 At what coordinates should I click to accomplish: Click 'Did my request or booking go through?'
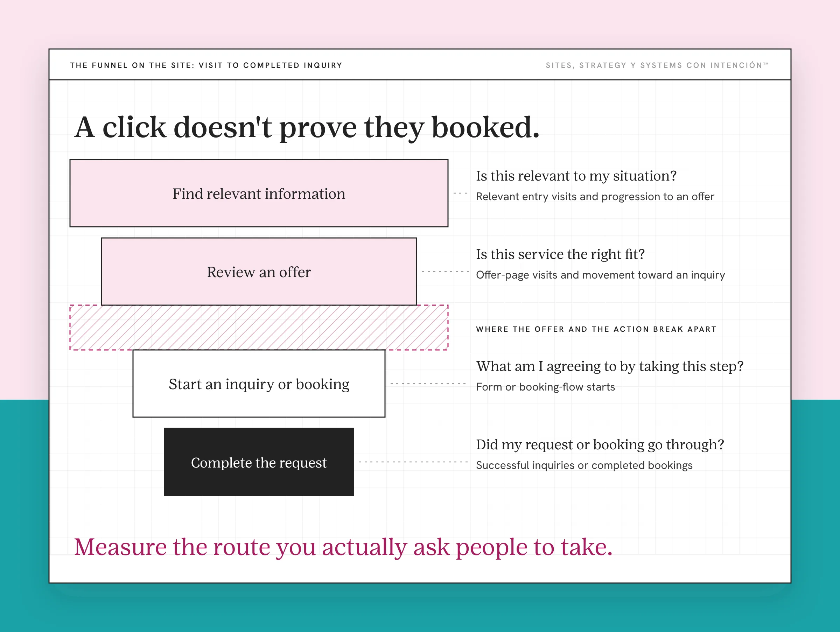click(x=600, y=445)
